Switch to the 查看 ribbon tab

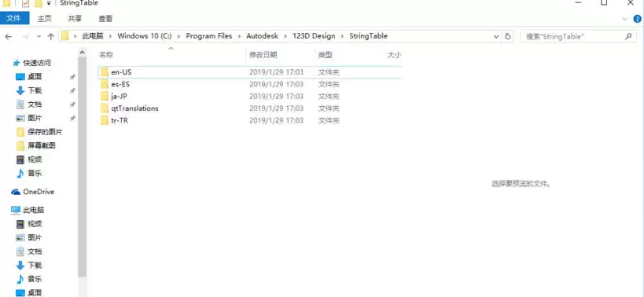pos(105,18)
